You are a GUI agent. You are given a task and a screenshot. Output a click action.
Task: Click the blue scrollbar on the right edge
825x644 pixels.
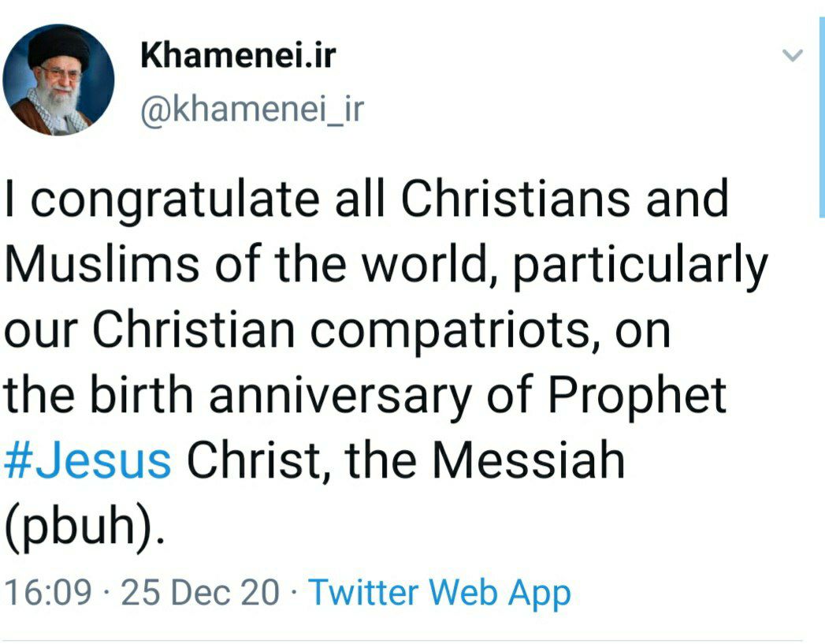pos(822,117)
